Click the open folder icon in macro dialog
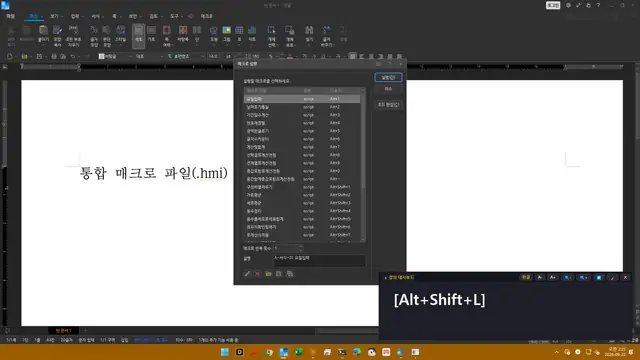640x360 pixels. pos(268,274)
